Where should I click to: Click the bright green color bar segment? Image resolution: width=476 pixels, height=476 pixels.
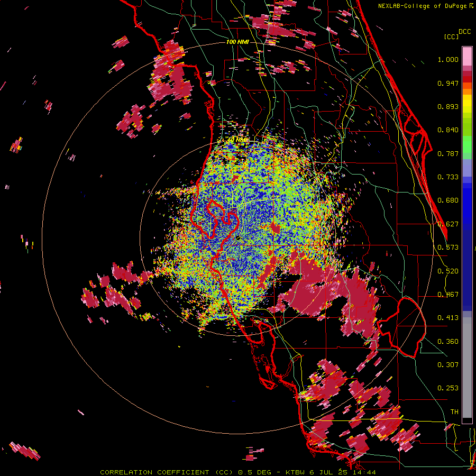click(467, 144)
